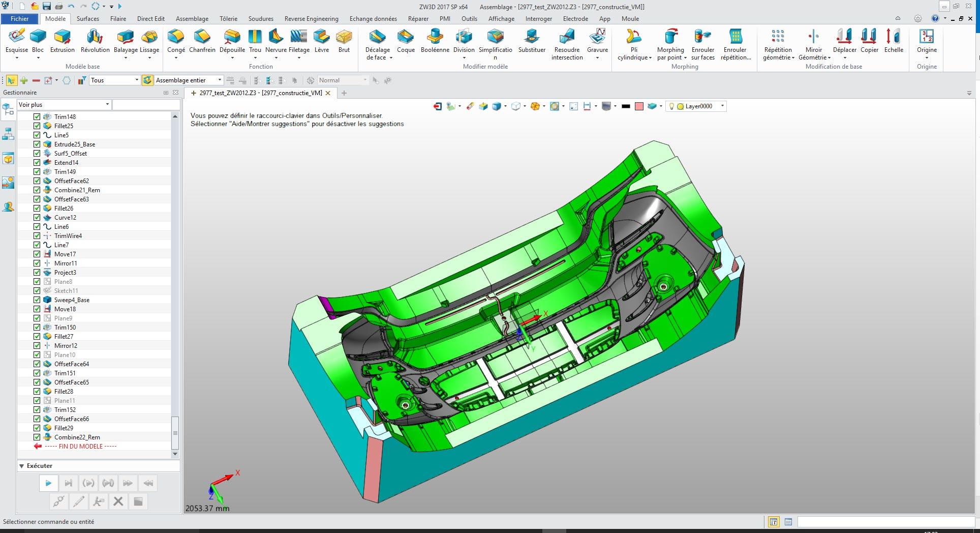Viewport: 980px width, 533px height.
Task: Toggle the Mirror11 feature checkbox
Action: point(37,263)
